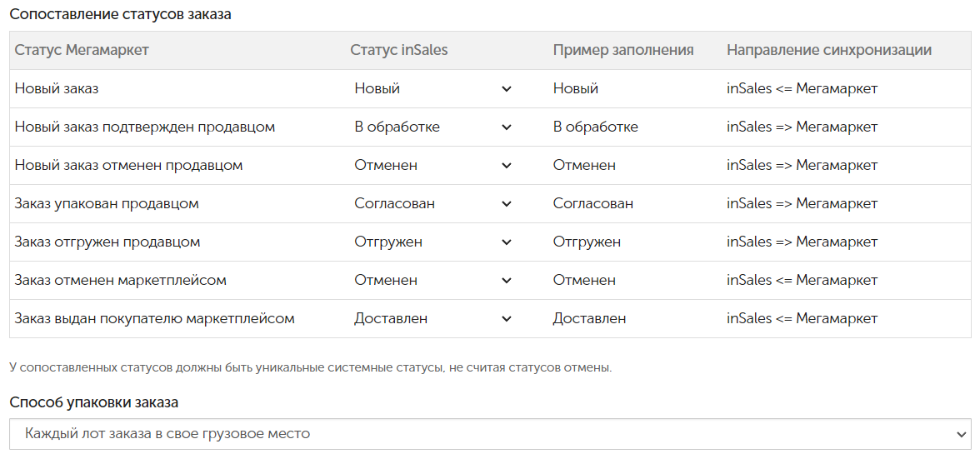Change the Согласован status selection
The width and height of the screenshot is (980, 459).
click(x=432, y=203)
